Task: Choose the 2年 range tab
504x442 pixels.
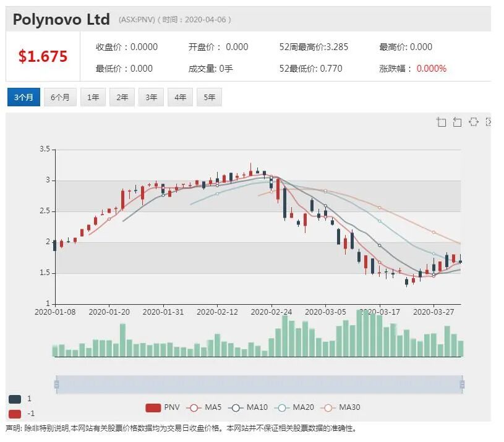Action: point(122,97)
